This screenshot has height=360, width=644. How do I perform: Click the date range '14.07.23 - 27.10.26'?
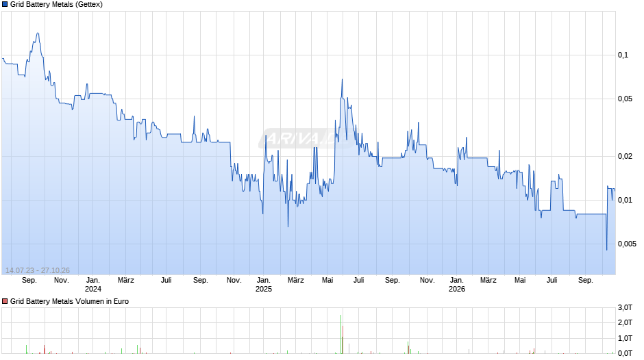(38, 270)
